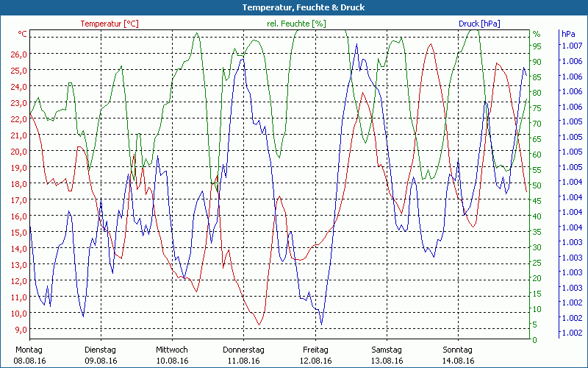
Task: Click the 95 humidity axis tick
Action: point(537,46)
